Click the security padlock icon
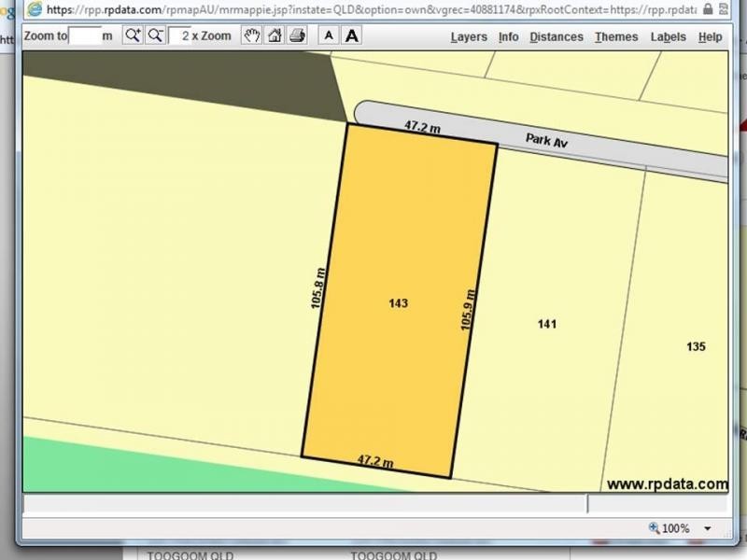 tap(708, 8)
